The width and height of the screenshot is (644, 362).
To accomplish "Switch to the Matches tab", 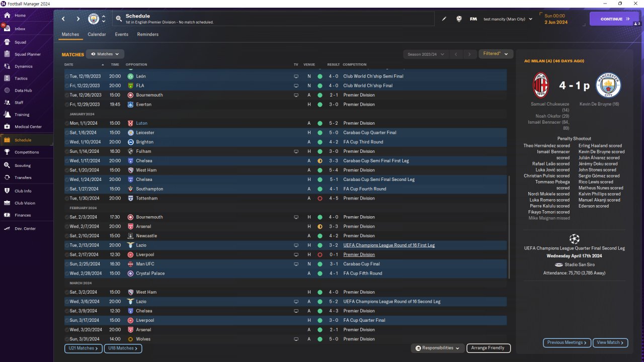I will [x=70, y=35].
